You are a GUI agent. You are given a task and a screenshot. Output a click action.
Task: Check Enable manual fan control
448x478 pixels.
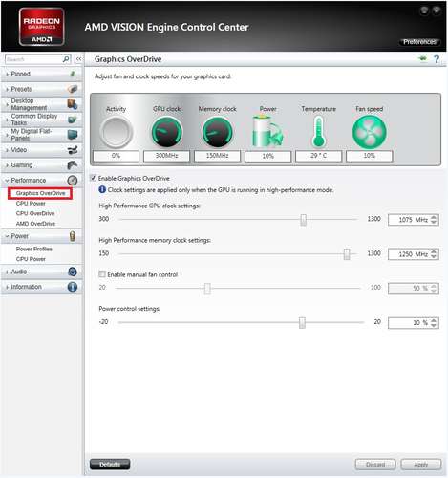click(102, 274)
